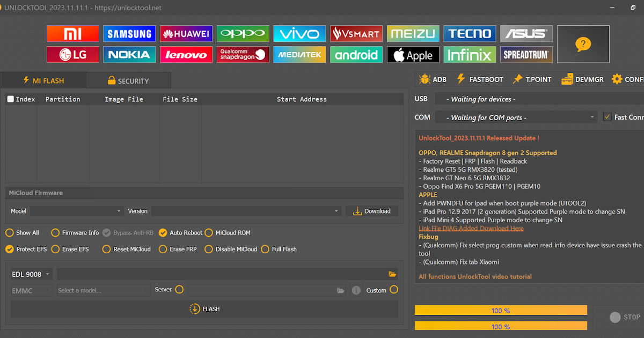Select the Firmware Info option
Viewport: 644px width, 338px height.
pyautogui.click(x=75, y=233)
